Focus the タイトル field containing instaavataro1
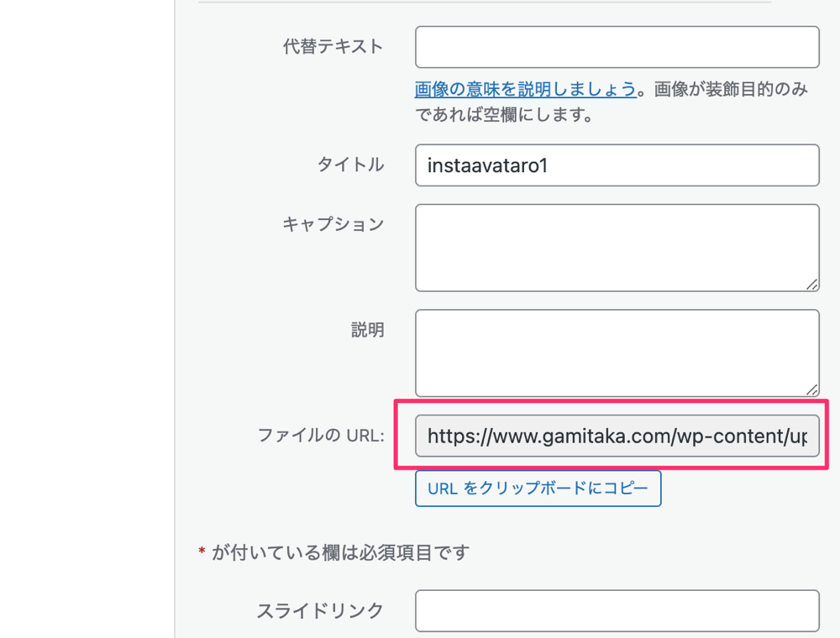The height and width of the screenshot is (638, 840). pyautogui.click(x=617, y=165)
